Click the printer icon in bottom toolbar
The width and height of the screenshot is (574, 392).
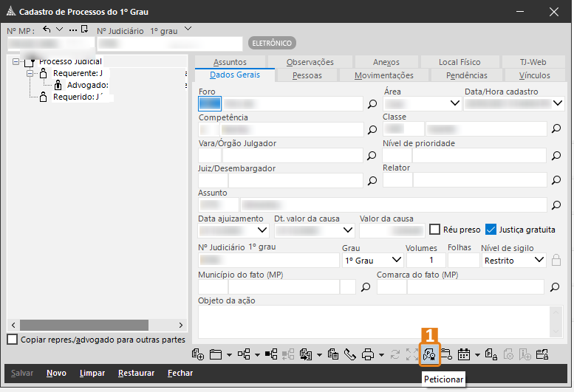pos(368,354)
